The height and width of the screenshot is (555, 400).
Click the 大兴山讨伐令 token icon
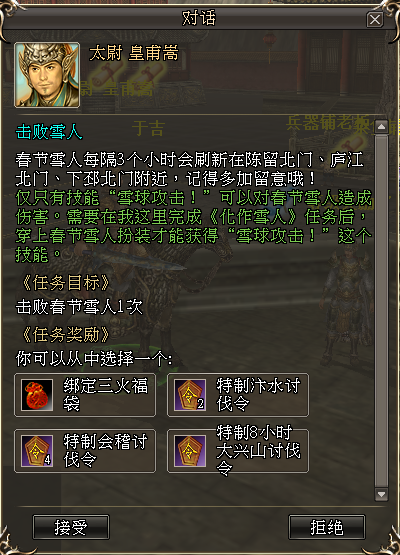pyautogui.click(x=190, y=451)
